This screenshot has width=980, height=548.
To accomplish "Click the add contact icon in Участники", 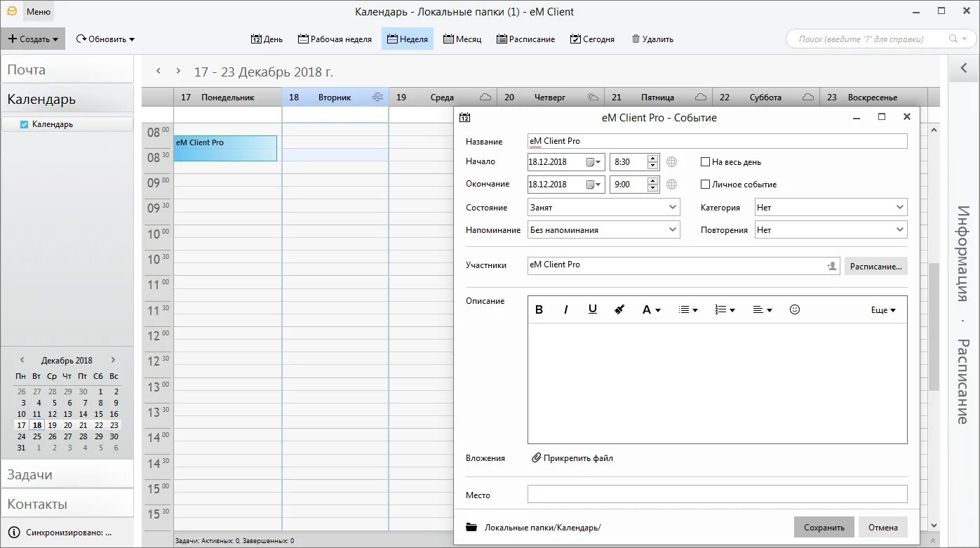I will [831, 266].
